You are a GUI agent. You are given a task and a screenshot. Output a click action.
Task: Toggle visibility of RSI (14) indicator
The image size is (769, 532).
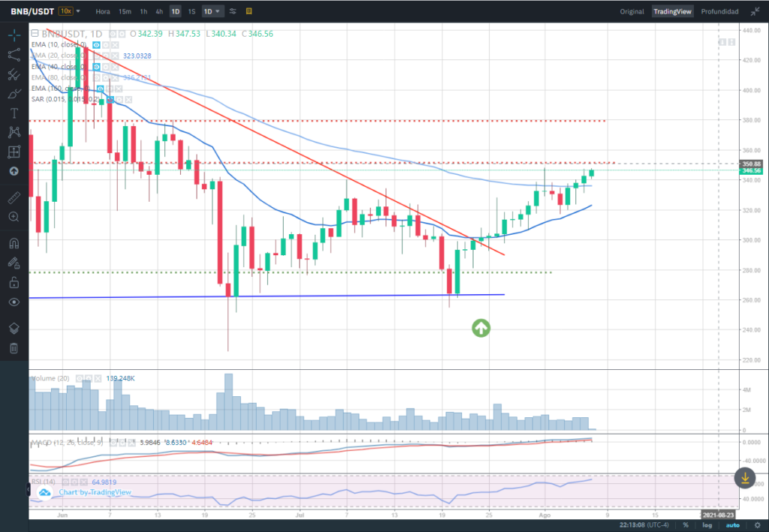pos(65,482)
